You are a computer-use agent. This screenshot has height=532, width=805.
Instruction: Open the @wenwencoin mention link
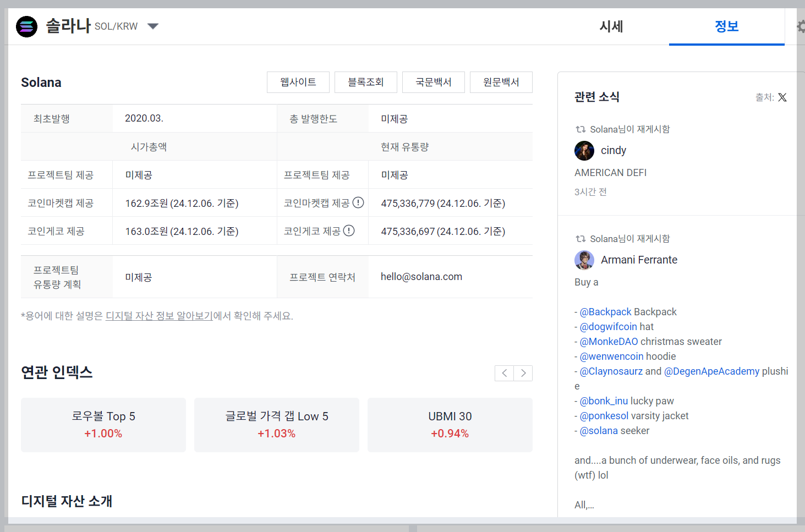611,357
